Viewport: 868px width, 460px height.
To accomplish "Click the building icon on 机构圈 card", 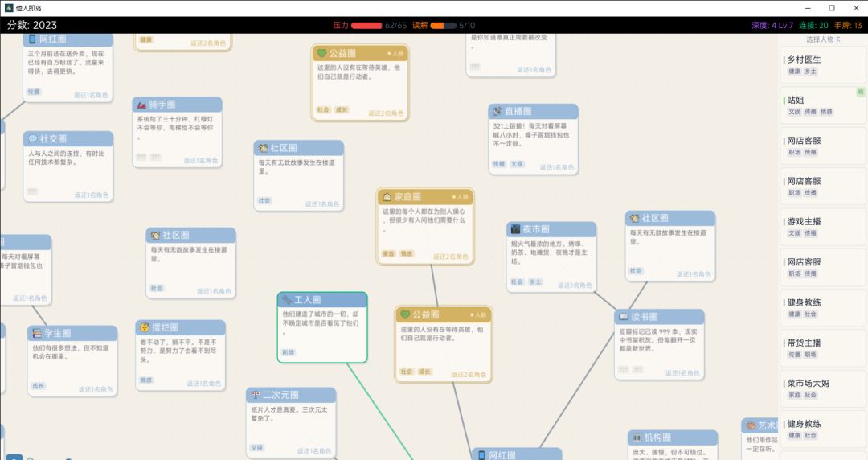I will point(637,437).
